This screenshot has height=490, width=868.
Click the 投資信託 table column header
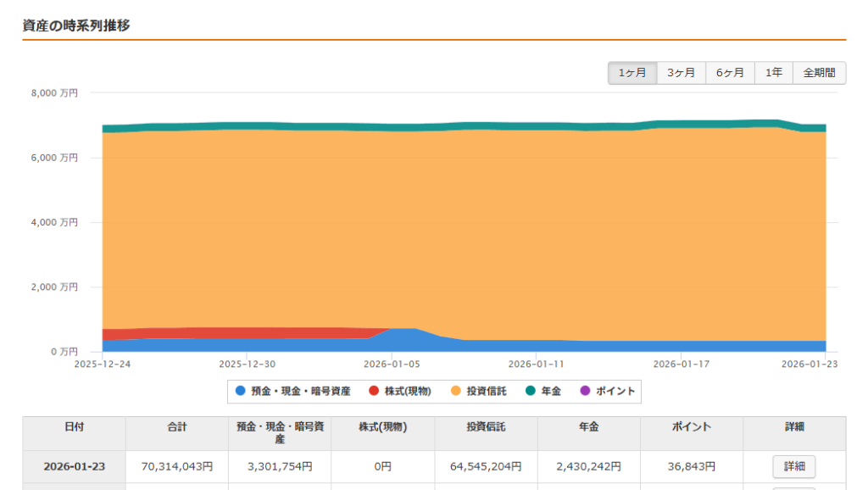[x=486, y=427]
